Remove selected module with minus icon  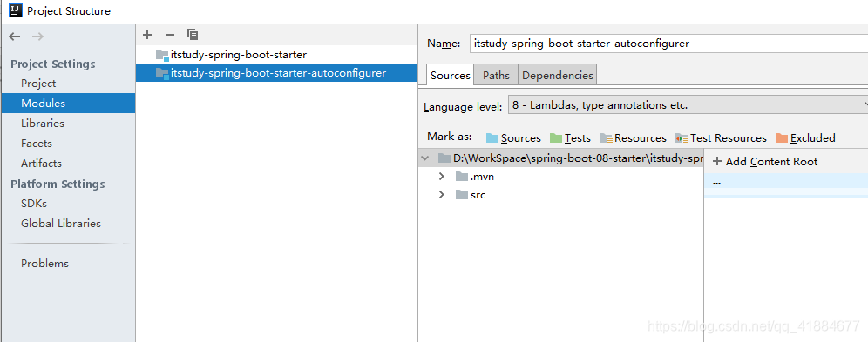(x=170, y=35)
